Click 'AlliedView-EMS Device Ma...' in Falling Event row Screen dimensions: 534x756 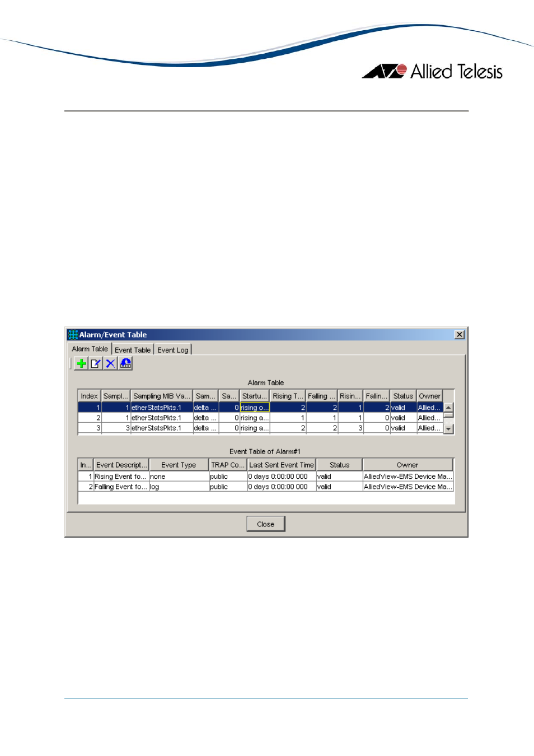[x=408, y=487]
